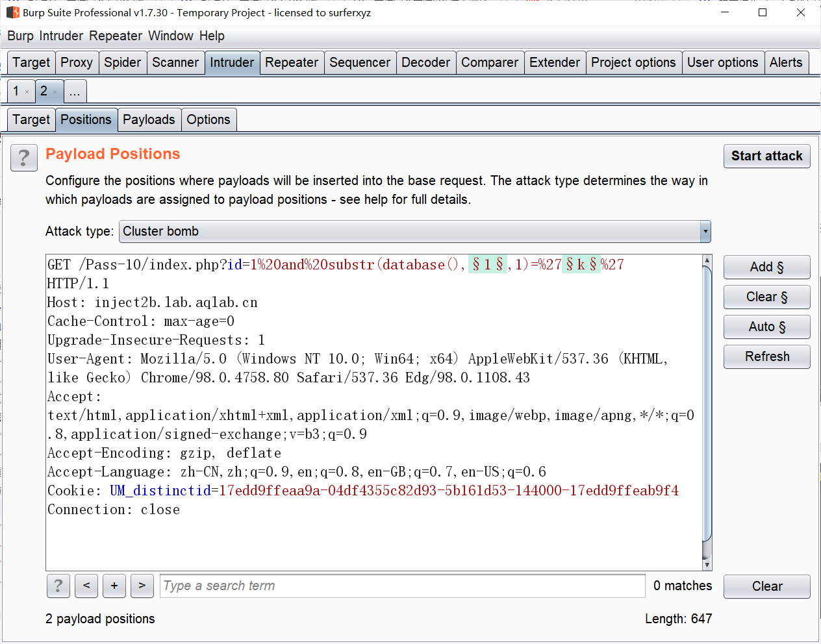Close Intruder attack tab 2
Viewport: 821px width, 644px height.
point(55,92)
